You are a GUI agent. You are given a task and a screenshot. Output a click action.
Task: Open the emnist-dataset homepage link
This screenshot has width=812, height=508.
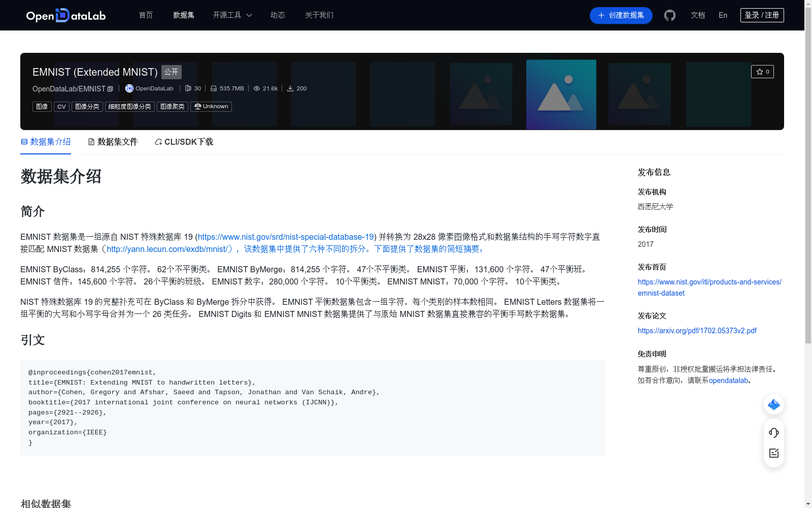point(709,288)
